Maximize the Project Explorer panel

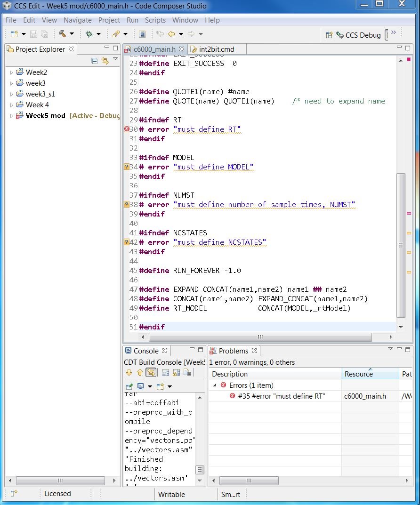[x=115, y=48]
